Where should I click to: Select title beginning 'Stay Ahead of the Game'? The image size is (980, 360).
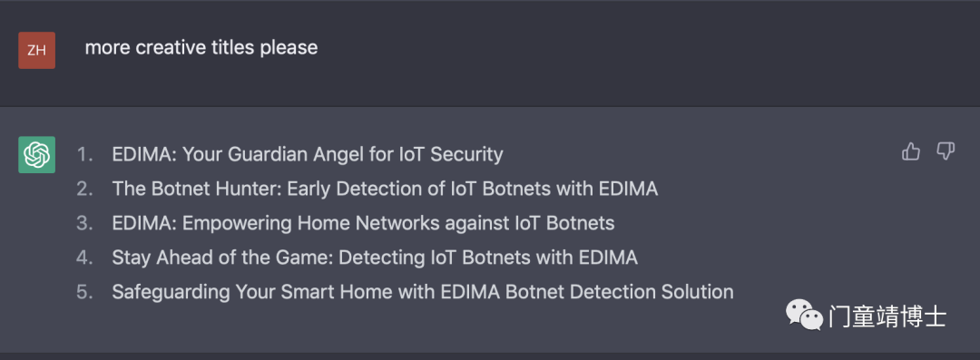[x=375, y=258]
